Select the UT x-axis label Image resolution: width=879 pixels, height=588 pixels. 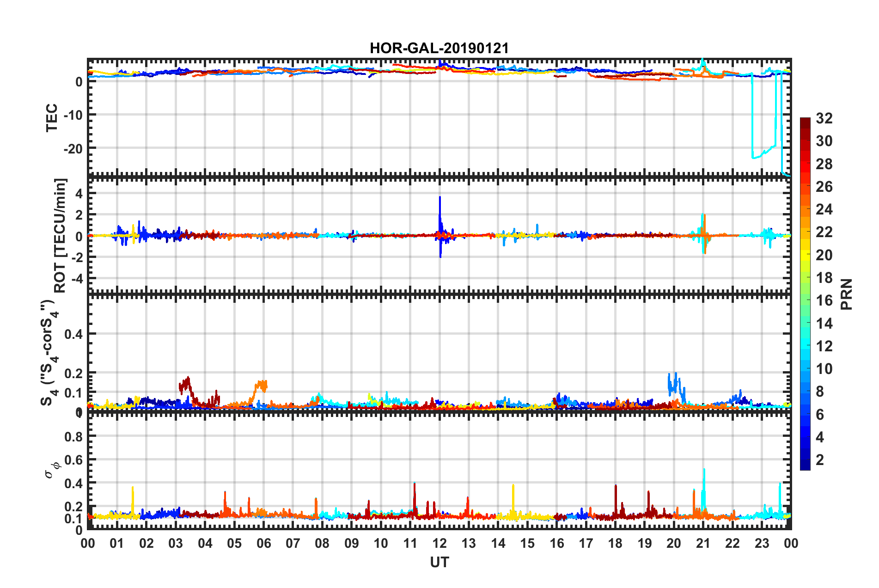coord(439,562)
